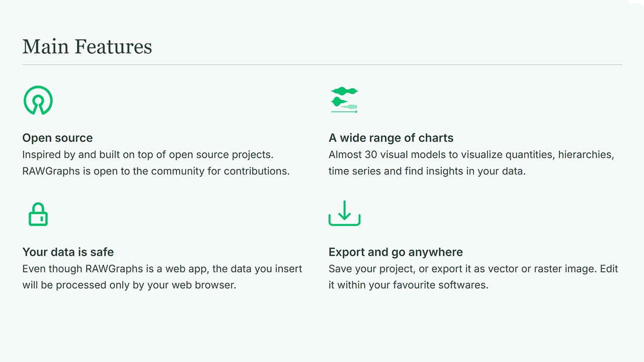Click the horizontal divider below Main Features
Viewport: 644px width, 362px height.
click(x=322, y=65)
